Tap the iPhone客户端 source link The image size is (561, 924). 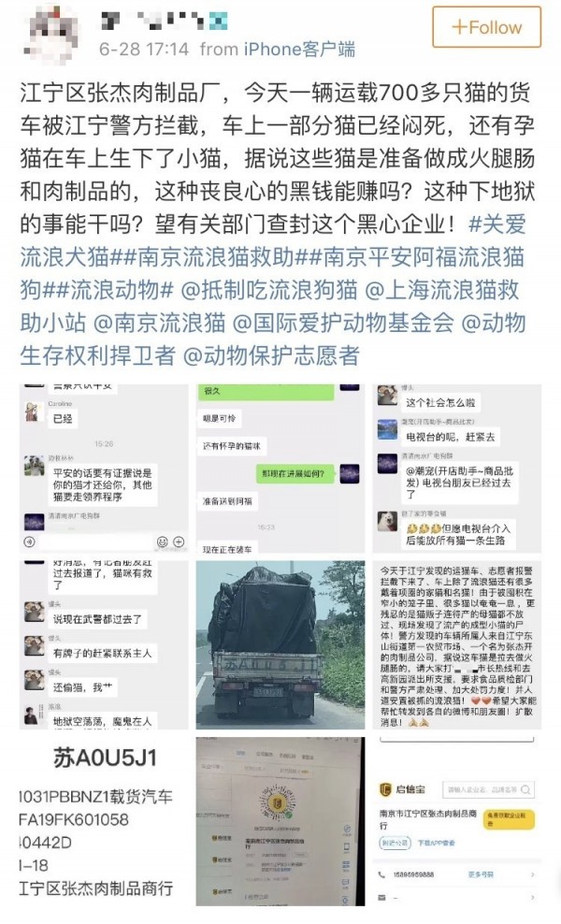(x=299, y=49)
